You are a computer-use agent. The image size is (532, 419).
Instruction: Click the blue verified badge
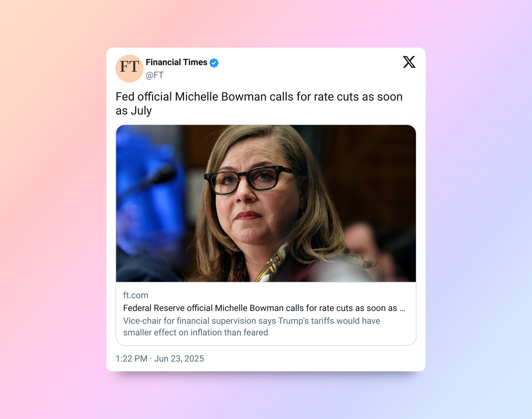tap(214, 63)
